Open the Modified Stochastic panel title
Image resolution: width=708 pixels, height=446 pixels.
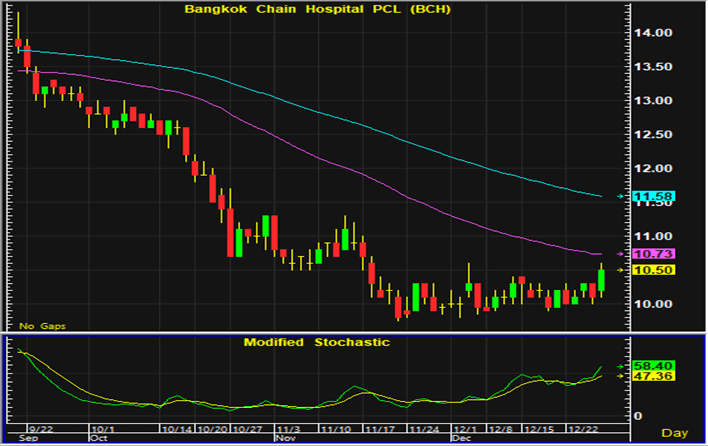[x=317, y=342]
